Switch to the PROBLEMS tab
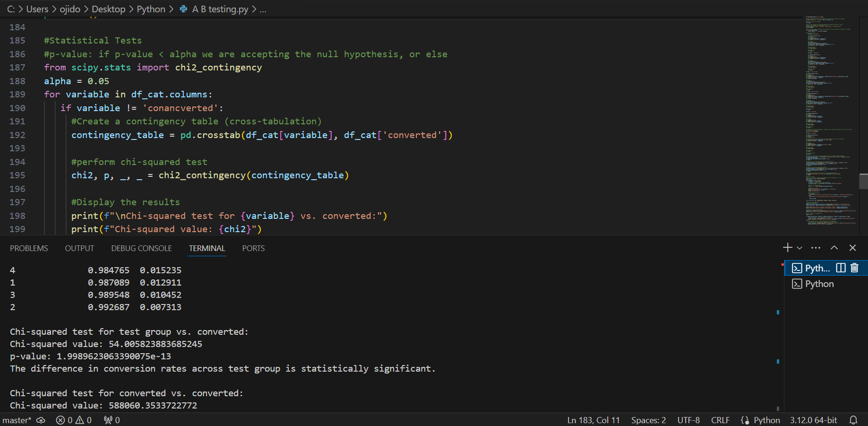 29,248
